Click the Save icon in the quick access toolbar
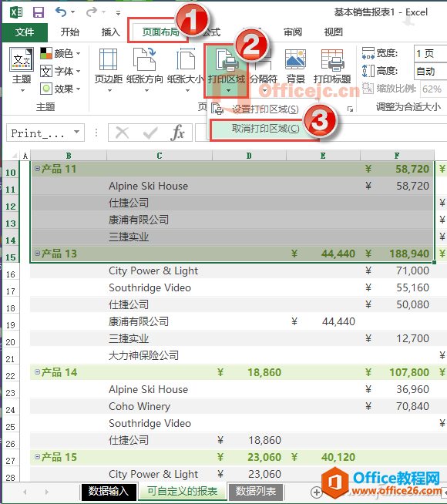Image resolution: width=447 pixels, height=504 pixels. point(39,12)
